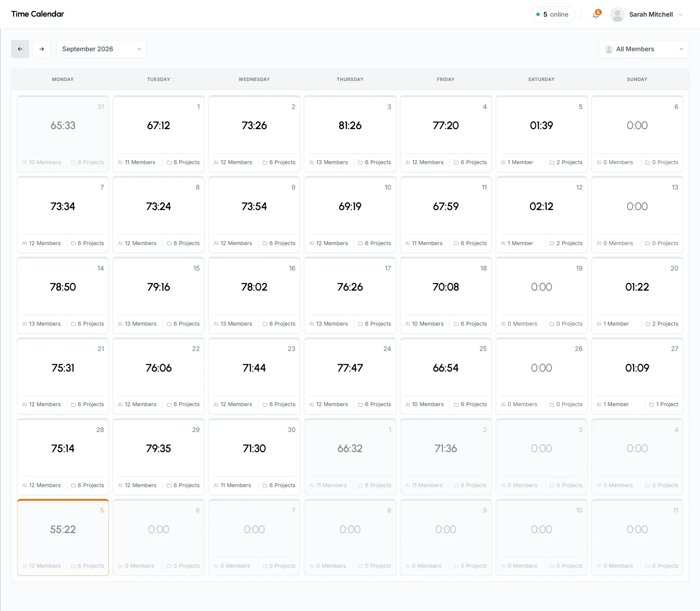Viewport: 700px width, 611px height.
Task: Click the 77:47 time on Thursday 24
Action: 350,368
